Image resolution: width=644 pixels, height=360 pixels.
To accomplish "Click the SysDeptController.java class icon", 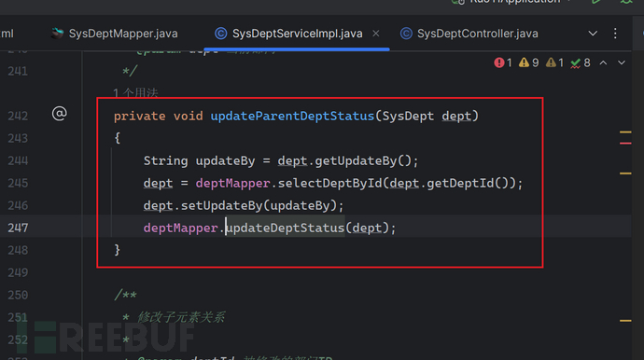I will 406,34.
